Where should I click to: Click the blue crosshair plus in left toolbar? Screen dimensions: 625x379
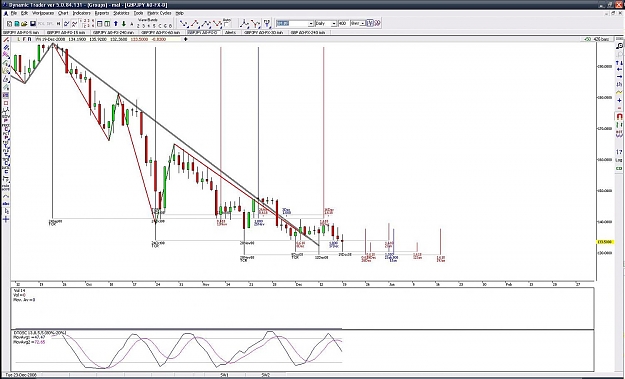[6, 219]
